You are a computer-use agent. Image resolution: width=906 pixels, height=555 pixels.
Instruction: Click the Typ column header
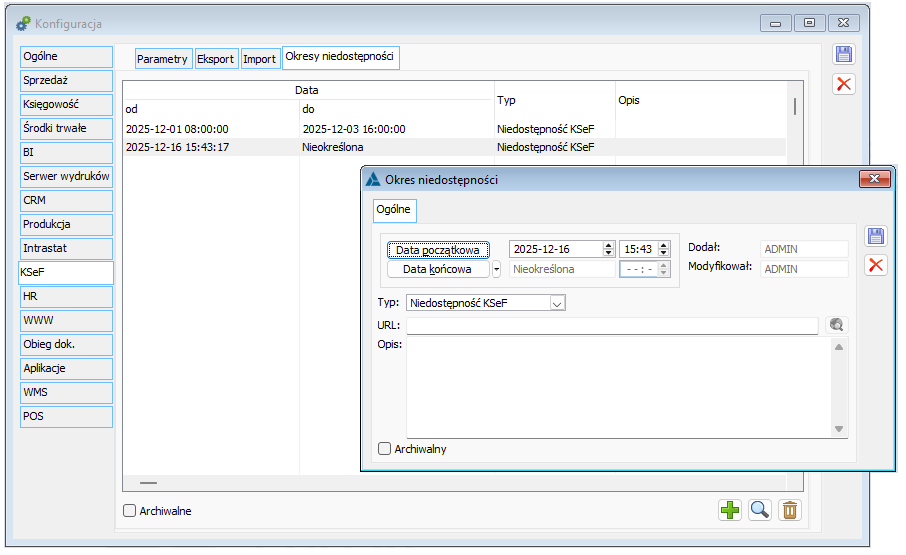[555, 100]
